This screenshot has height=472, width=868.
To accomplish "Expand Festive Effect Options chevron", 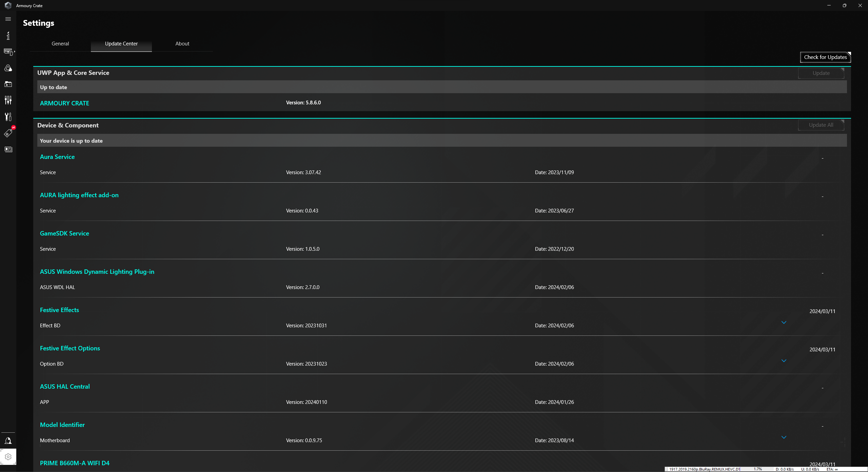I will 784,361.
